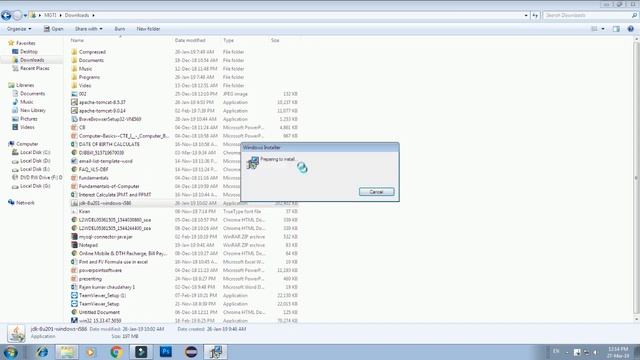Click the Downloads breadcrumb in address bar
The height and width of the screenshot is (360, 640).
point(77,15)
